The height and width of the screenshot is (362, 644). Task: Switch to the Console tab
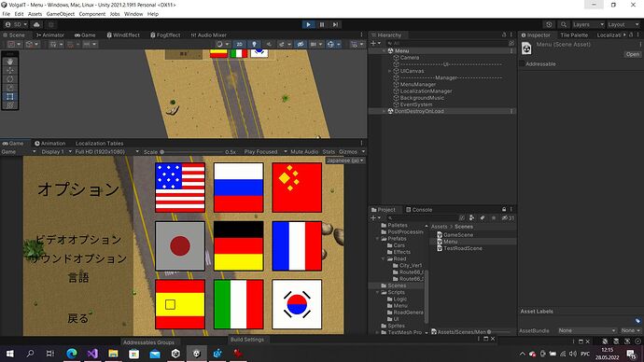(419, 210)
